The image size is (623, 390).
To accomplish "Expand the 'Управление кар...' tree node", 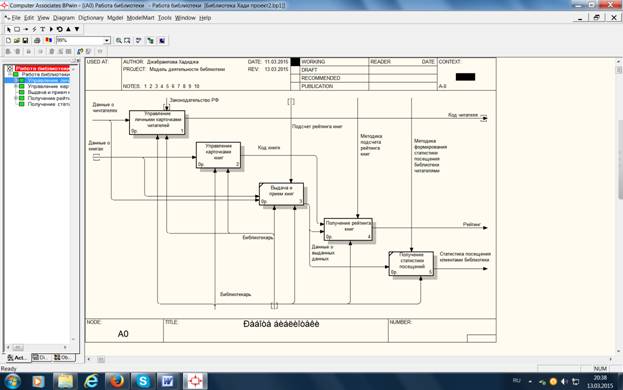I will pos(16,86).
